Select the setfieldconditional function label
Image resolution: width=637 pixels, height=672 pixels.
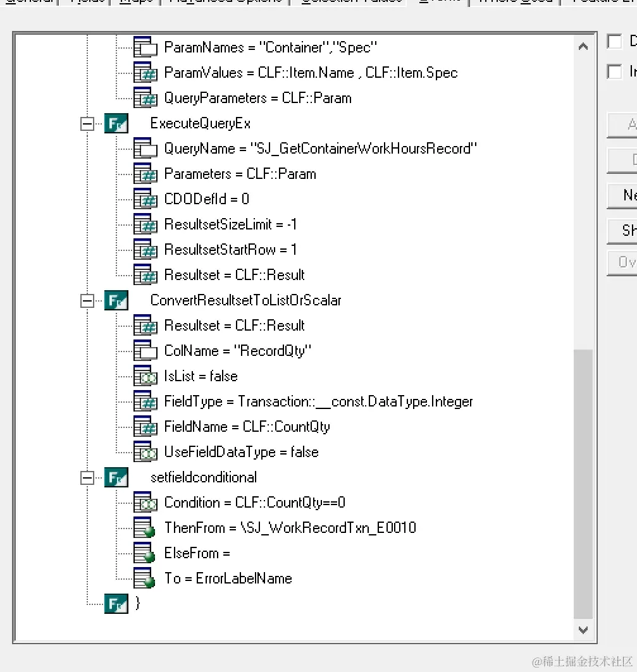click(x=203, y=477)
